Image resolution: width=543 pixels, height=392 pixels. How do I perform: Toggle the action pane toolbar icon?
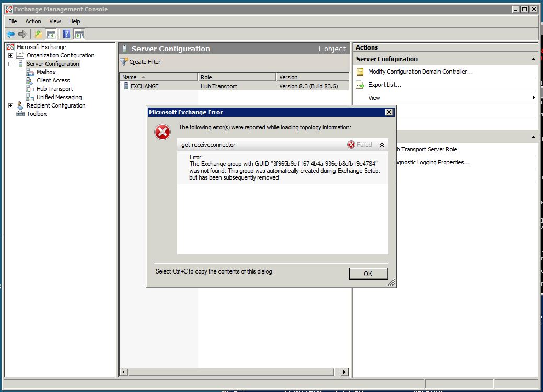(79, 34)
